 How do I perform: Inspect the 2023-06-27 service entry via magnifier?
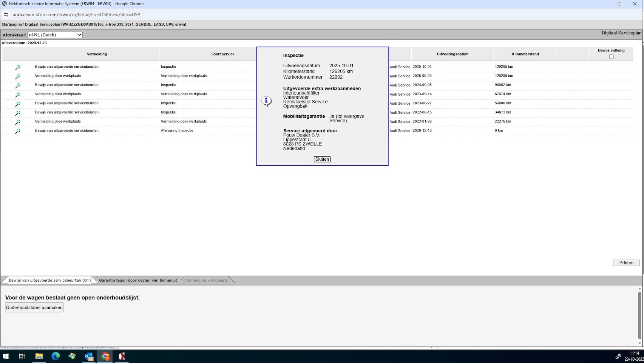pos(18,104)
